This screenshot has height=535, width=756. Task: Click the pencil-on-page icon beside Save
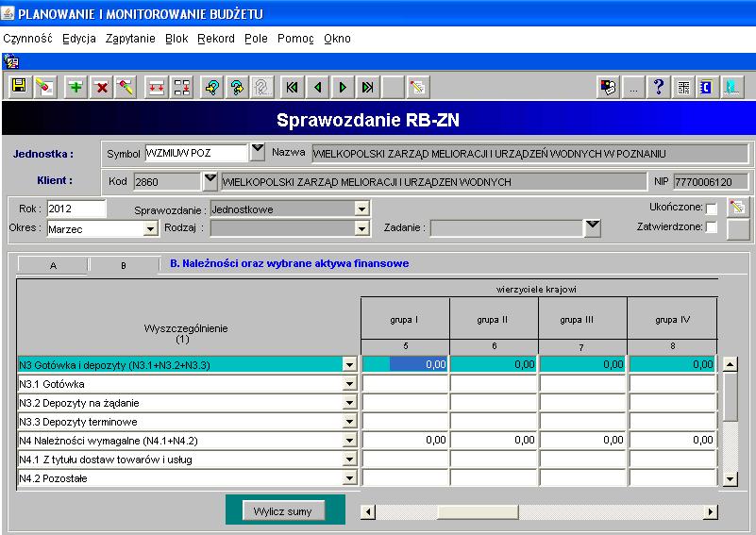[x=45, y=87]
